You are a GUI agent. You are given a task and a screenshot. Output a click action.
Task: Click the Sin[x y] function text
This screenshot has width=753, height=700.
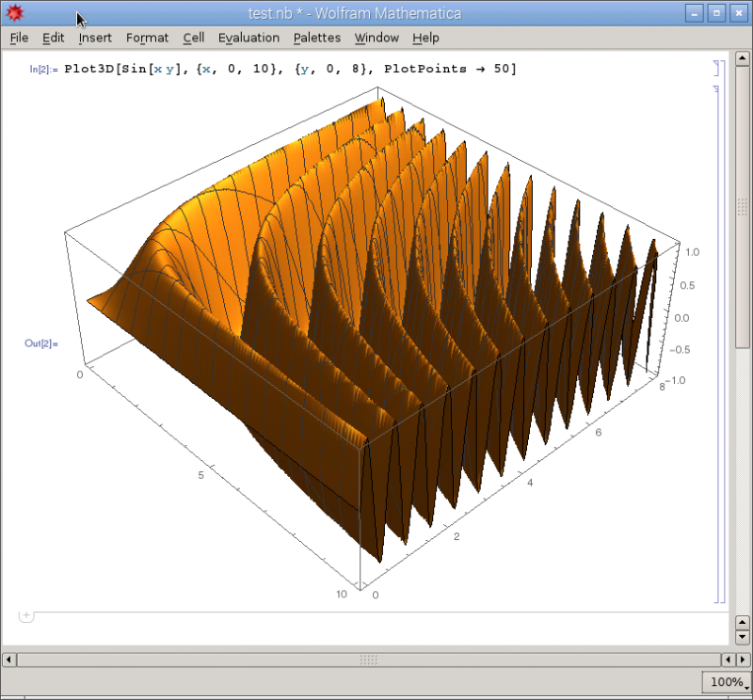pos(151,69)
